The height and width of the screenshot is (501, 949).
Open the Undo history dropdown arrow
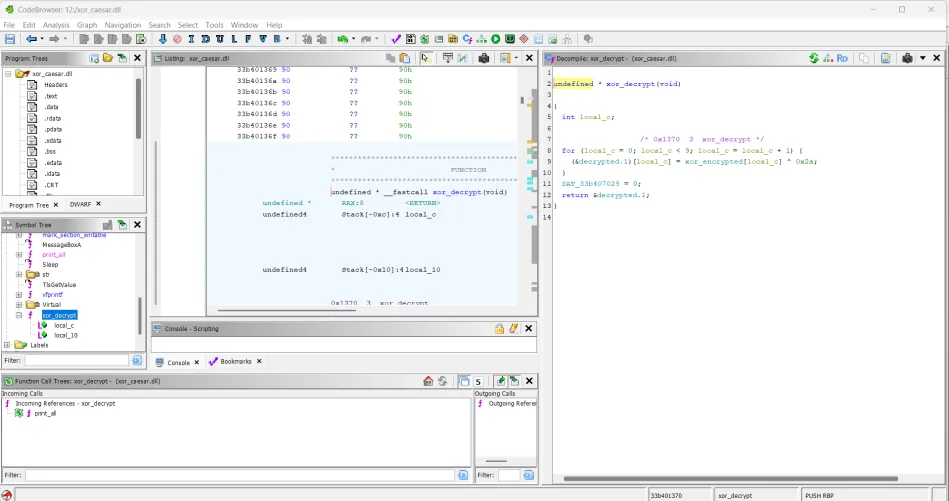[x=353, y=39]
